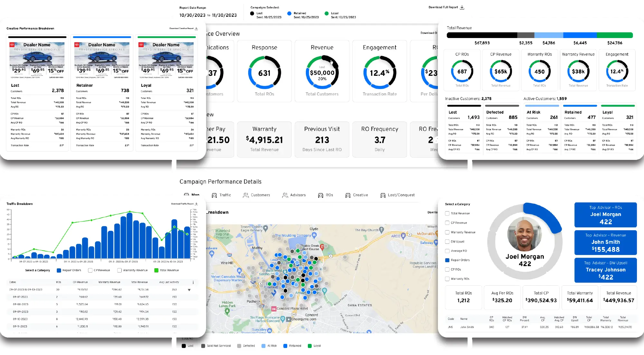Click the Sold Not Serviced legend swatch
The height and width of the screenshot is (355, 644).
click(203, 346)
